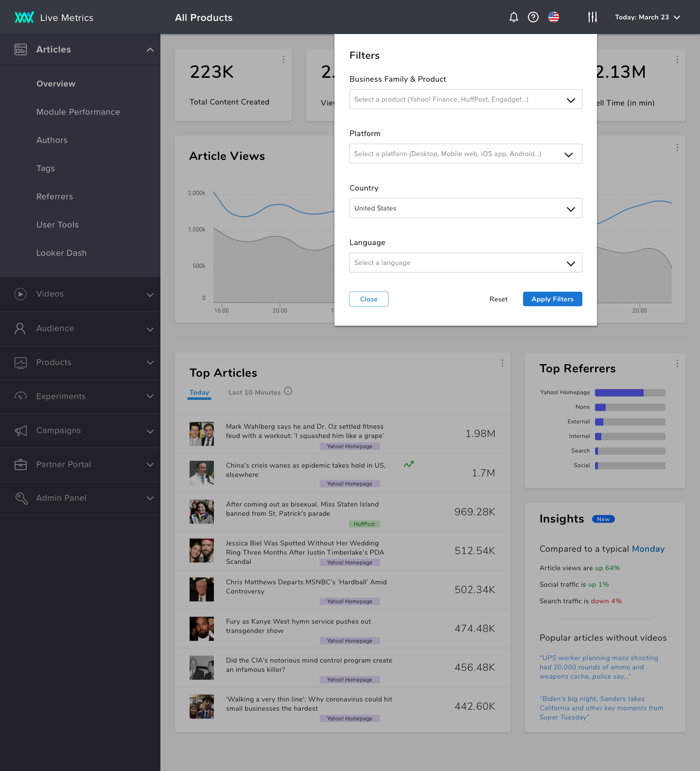
Task: Click the Live Metrics logo icon
Action: [x=24, y=18]
